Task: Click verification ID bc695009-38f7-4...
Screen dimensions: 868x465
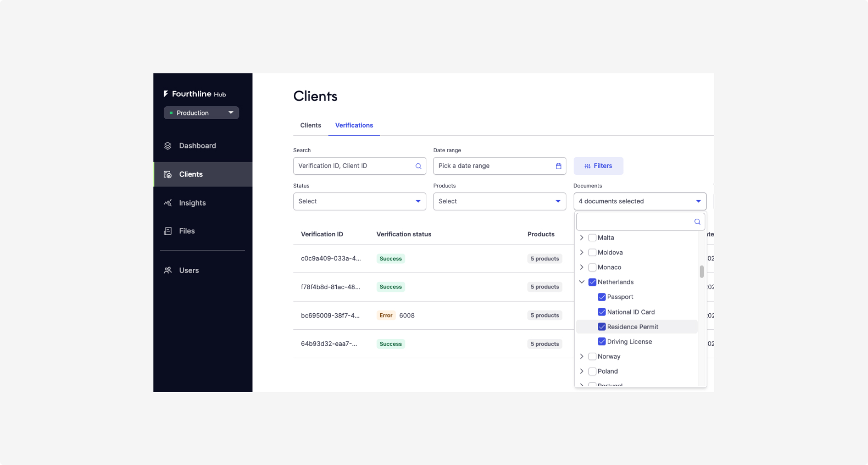Action: [x=330, y=316]
